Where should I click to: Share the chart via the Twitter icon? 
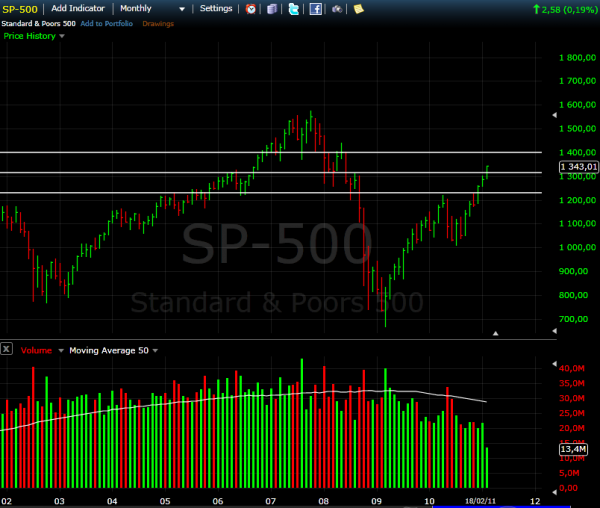click(293, 9)
